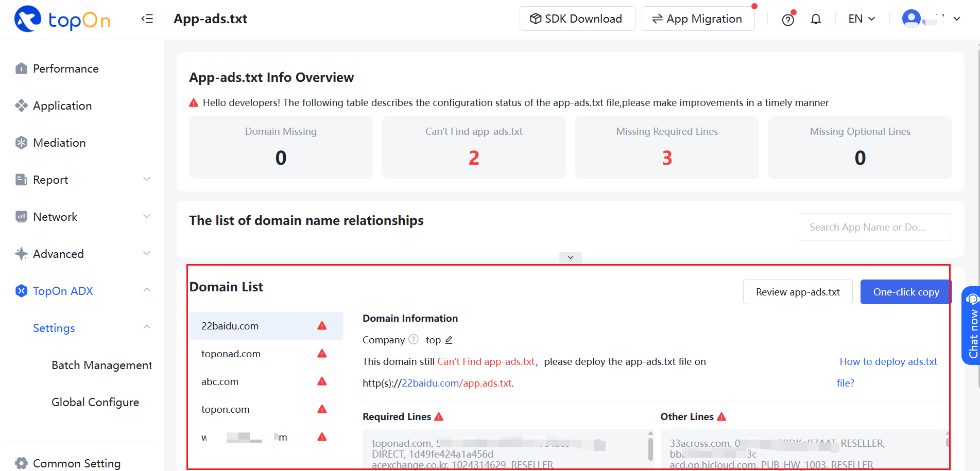
Task: Click the TopOn ADX sidebar icon
Action: click(21, 291)
